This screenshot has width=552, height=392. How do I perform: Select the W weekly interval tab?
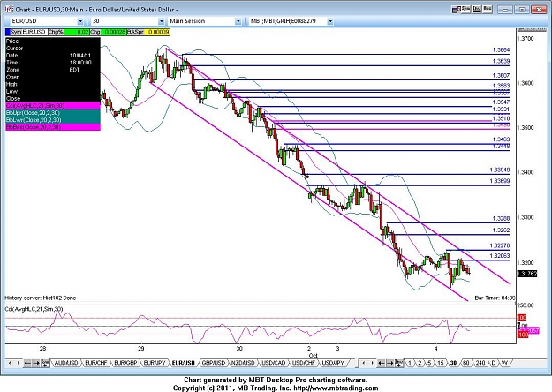tap(504, 363)
